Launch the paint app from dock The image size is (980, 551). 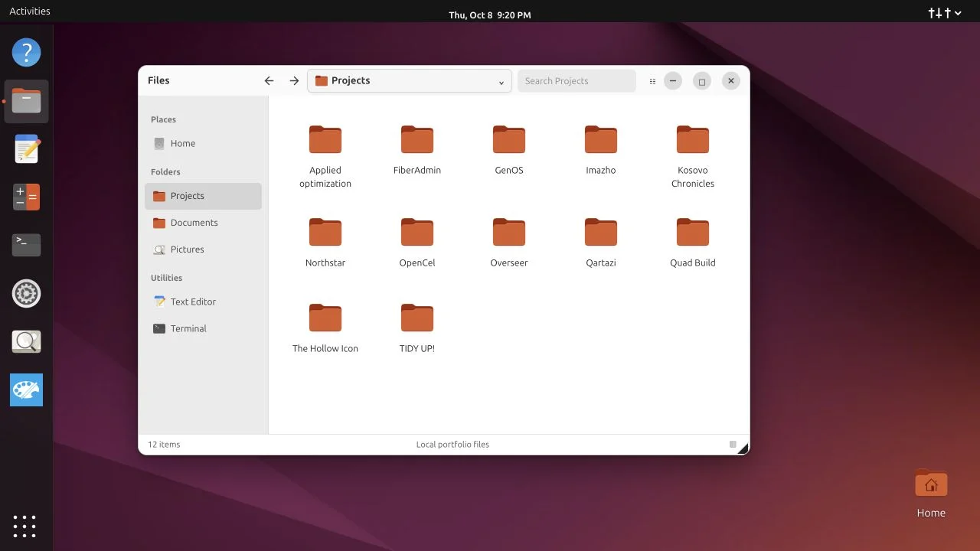point(26,390)
